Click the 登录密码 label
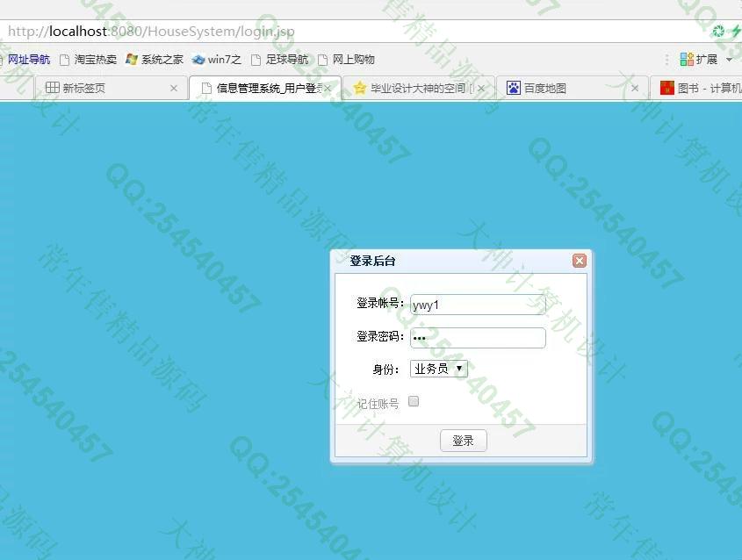Viewport: 742px width, 560px height. pyautogui.click(x=380, y=337)
